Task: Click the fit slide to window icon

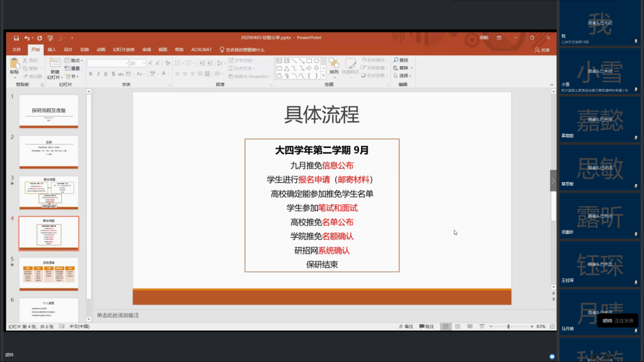Action: [552, 326]
